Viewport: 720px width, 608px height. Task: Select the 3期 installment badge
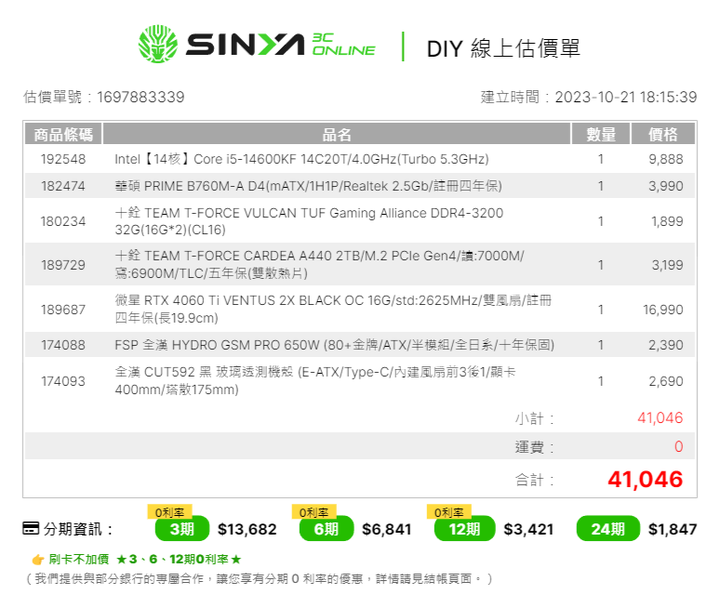coord(182,529)
